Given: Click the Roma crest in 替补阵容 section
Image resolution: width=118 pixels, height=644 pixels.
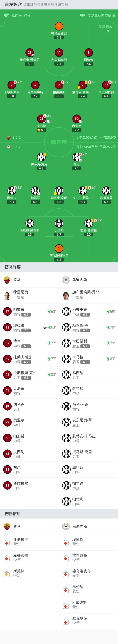Looking at the screenshot, I should [7, 280].
